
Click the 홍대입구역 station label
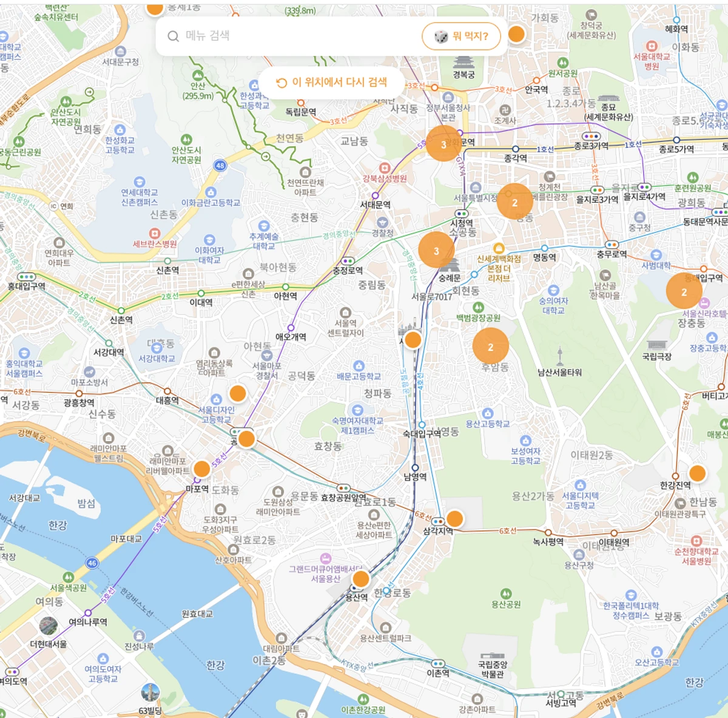click(x=26, y=286)
